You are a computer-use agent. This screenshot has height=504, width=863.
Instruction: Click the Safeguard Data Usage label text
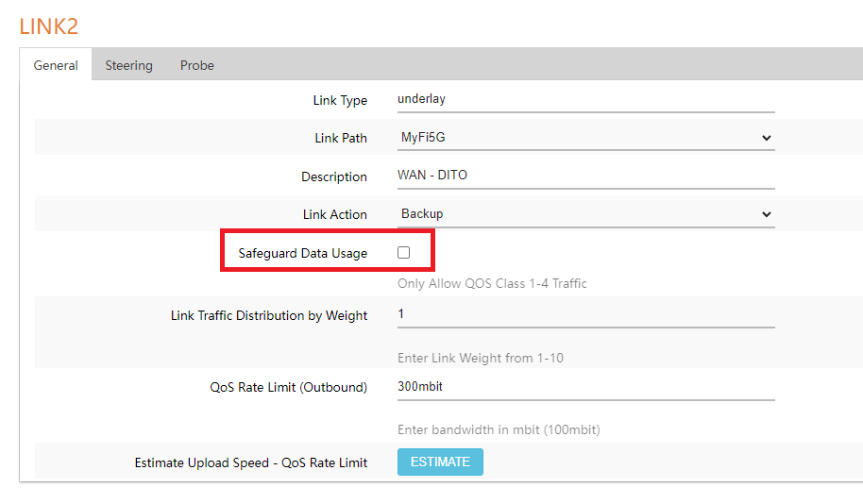click(x=303, y=253)
